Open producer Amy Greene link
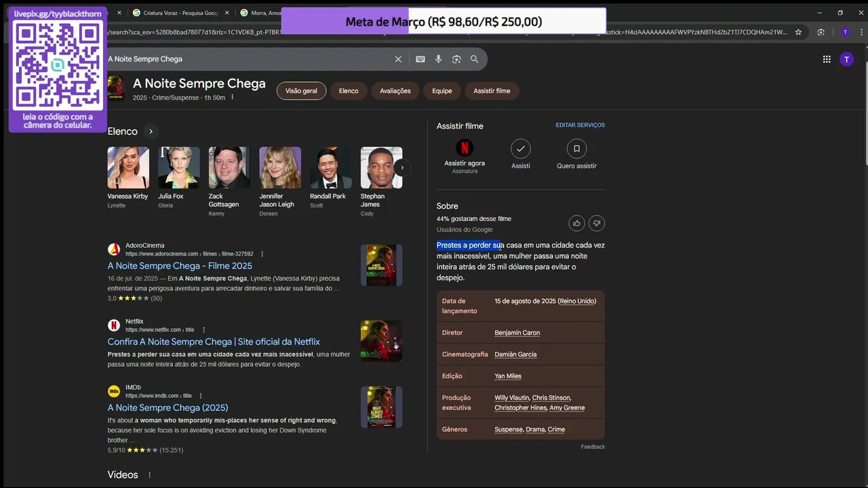The image size is (868, 488). 567,408
